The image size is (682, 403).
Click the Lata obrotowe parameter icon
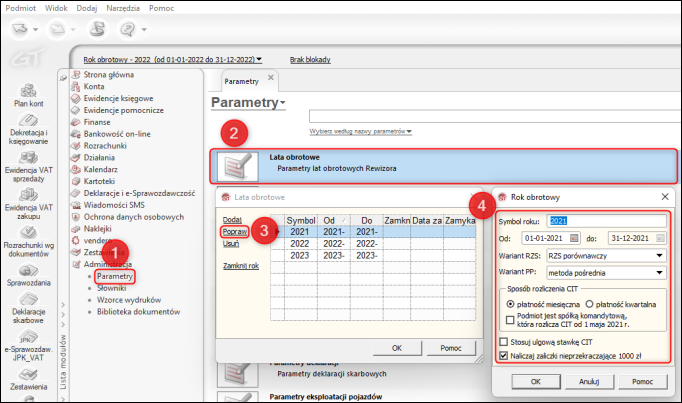click(x=237, y=167)
